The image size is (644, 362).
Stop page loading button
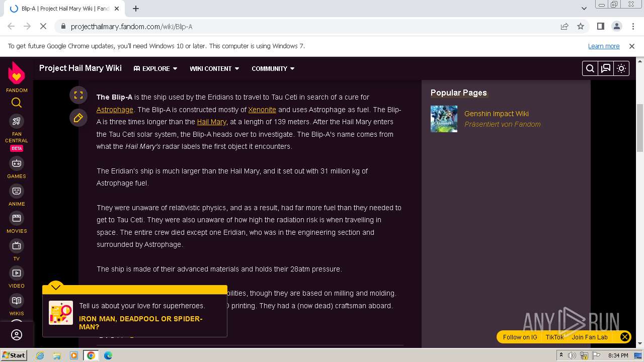click(x=43, y=26)
